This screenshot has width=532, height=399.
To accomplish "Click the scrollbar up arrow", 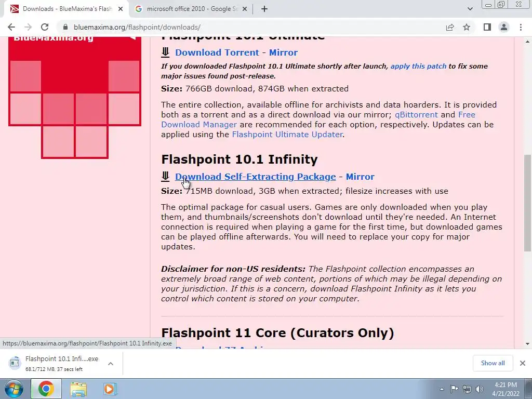I will pos(528,42).
